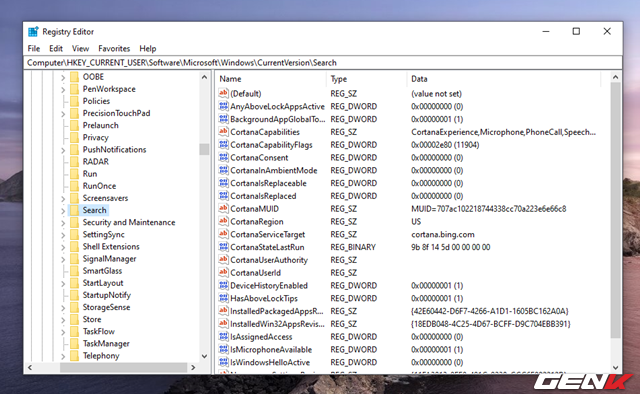The height and width of the screenshot is (394, 640).
Task: Select the SmartGlass key in tree
Action: pos(102,271)
